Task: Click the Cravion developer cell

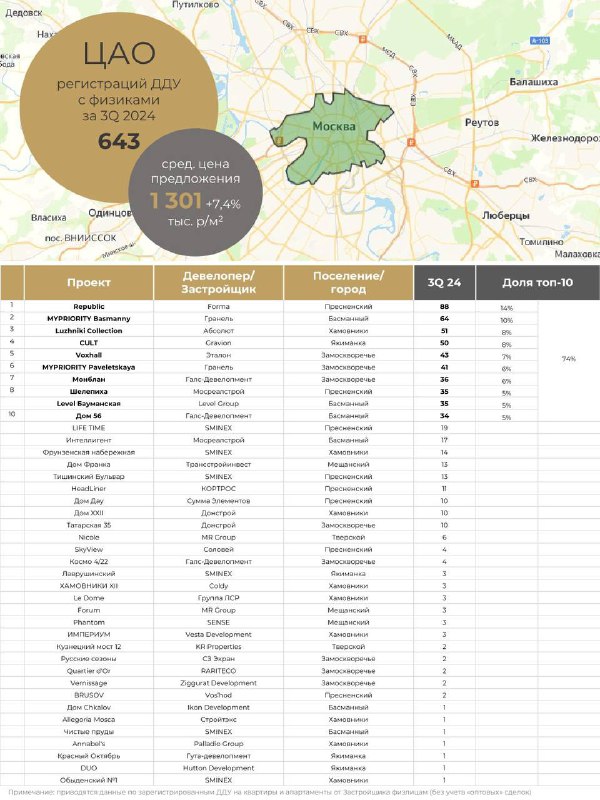Action: click(x=218, y=343)
